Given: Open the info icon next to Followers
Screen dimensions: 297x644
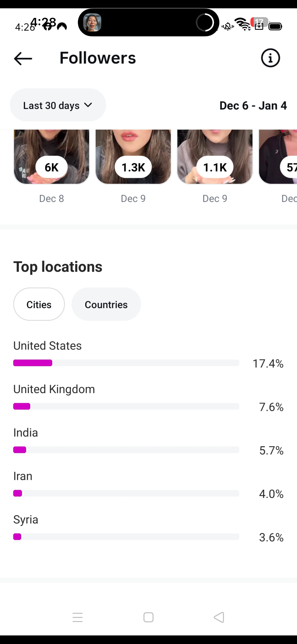Looking at the screenshot, I should (x=270, y=58).
